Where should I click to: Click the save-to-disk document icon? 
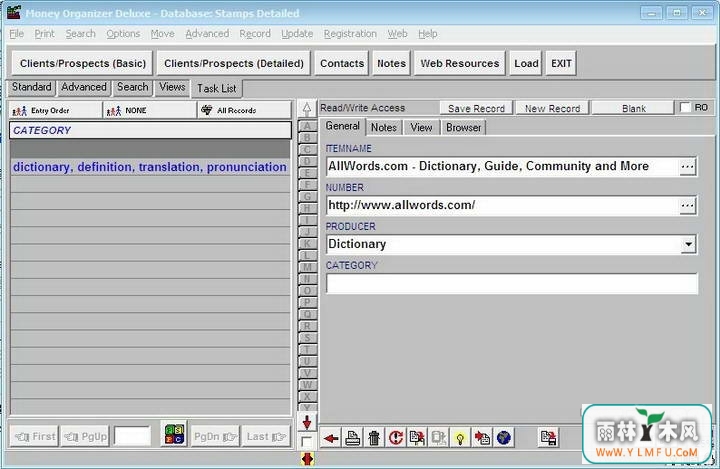tap(548, 437)
